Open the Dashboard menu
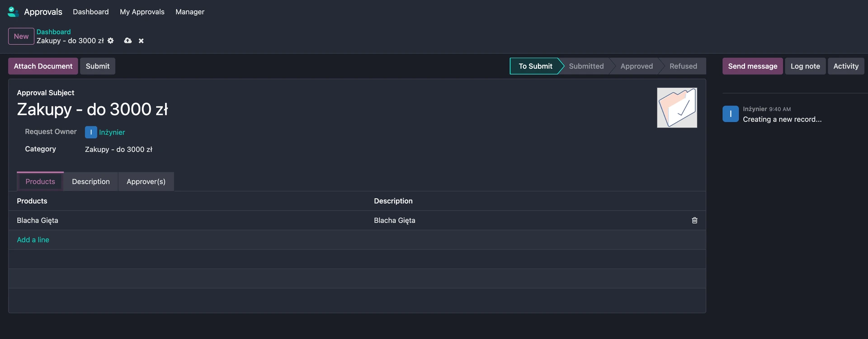 point(90,12)
